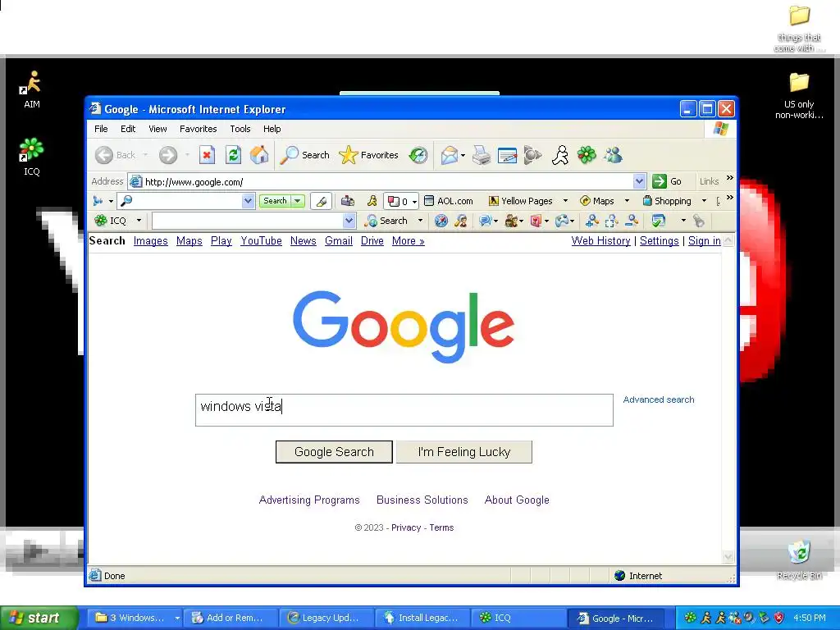
Task: Click the highlighter icon on AOL toolbar
Action: [x=322, y=201]
